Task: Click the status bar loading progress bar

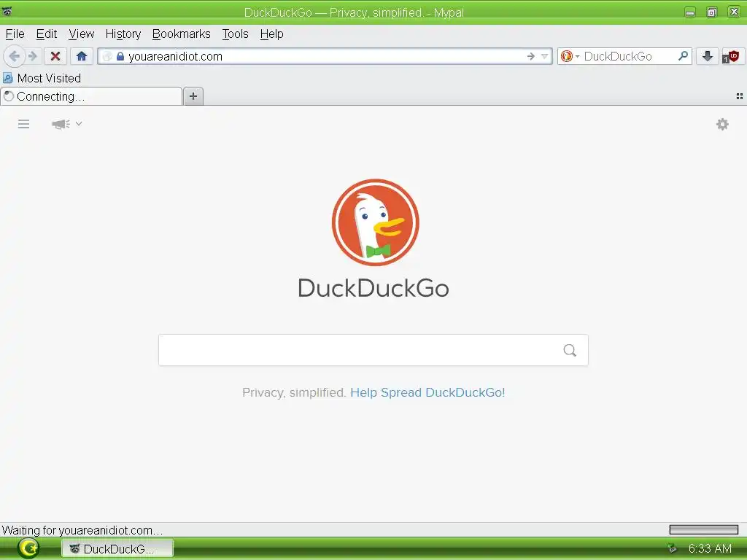Action: [704, 529]
